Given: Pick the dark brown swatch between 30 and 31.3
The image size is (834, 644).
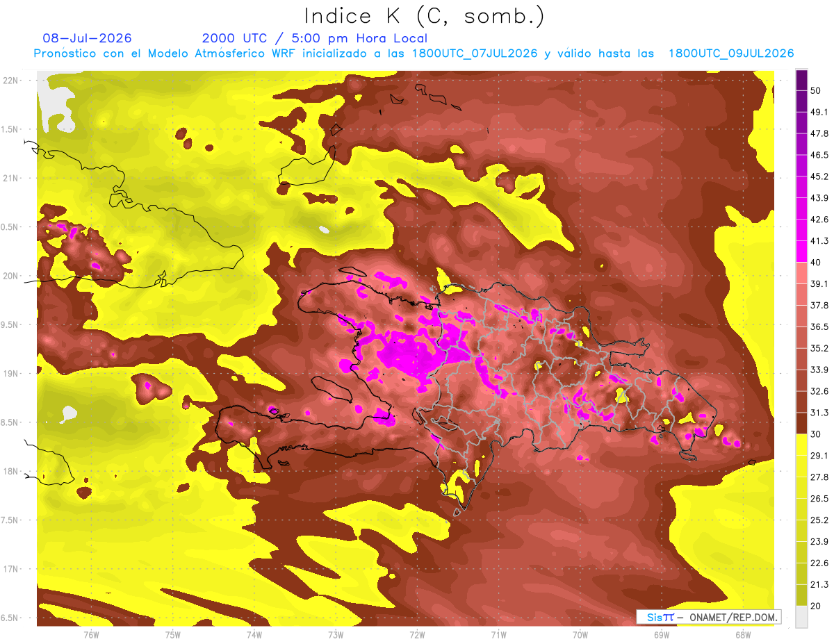Looking at the screenshot, I should (801, 423).
